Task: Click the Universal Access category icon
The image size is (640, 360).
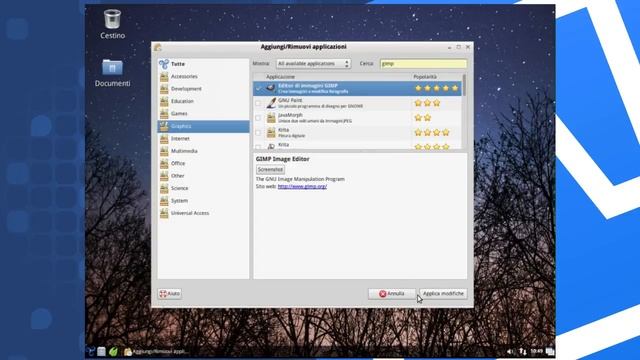Action: click(164, 213)
